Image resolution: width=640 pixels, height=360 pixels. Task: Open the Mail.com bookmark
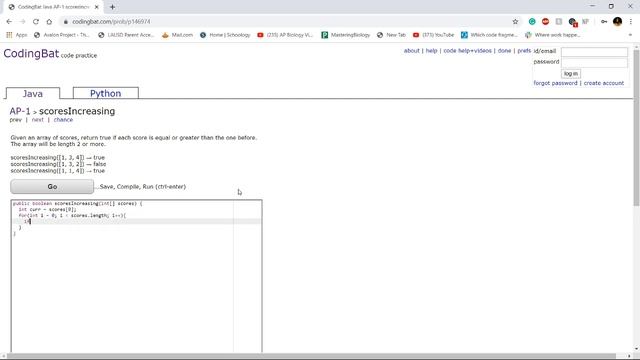tap(177, 35)
